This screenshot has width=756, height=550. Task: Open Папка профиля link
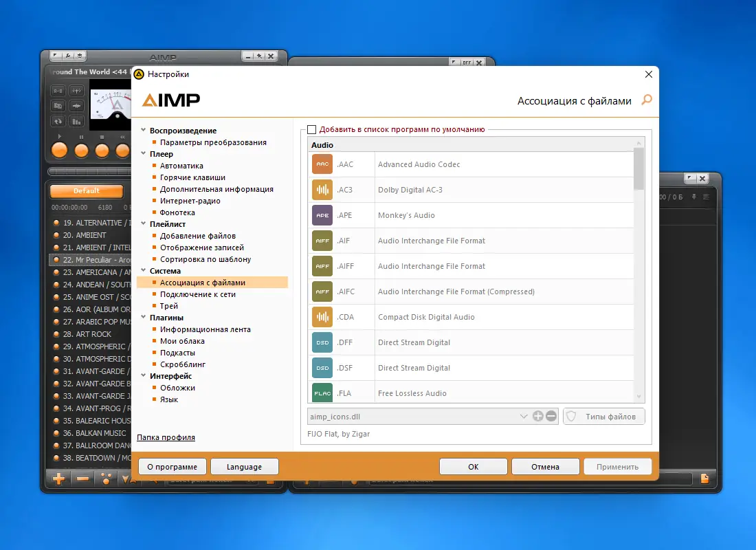point(166,437)
